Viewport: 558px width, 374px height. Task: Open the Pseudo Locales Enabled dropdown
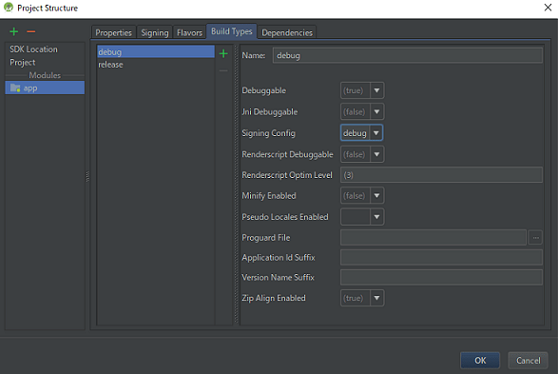pyautogui.click(x=362, y=217)
